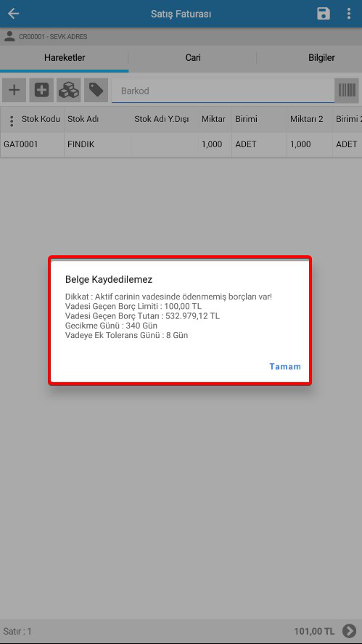Click the CR00001 - SEVK ADRES customer label
Image resolution: width=362 pixels, height=644 pixels.
point(53,37)
